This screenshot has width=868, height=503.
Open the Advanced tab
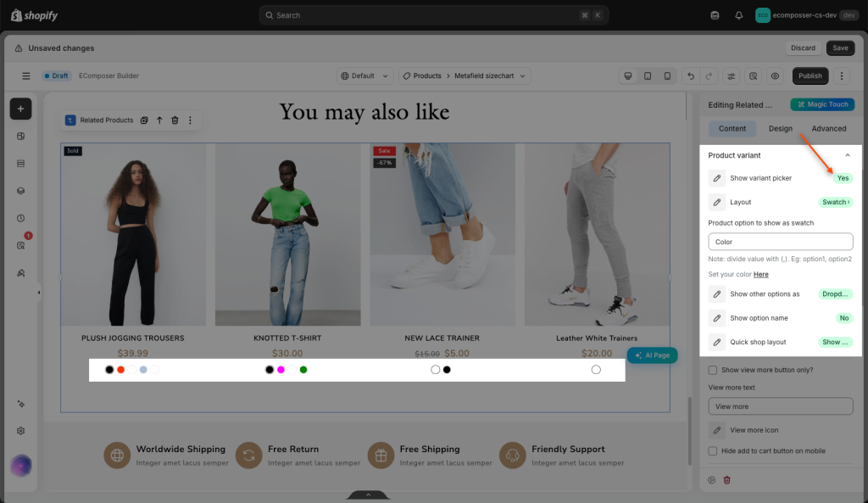coord(828,129)
